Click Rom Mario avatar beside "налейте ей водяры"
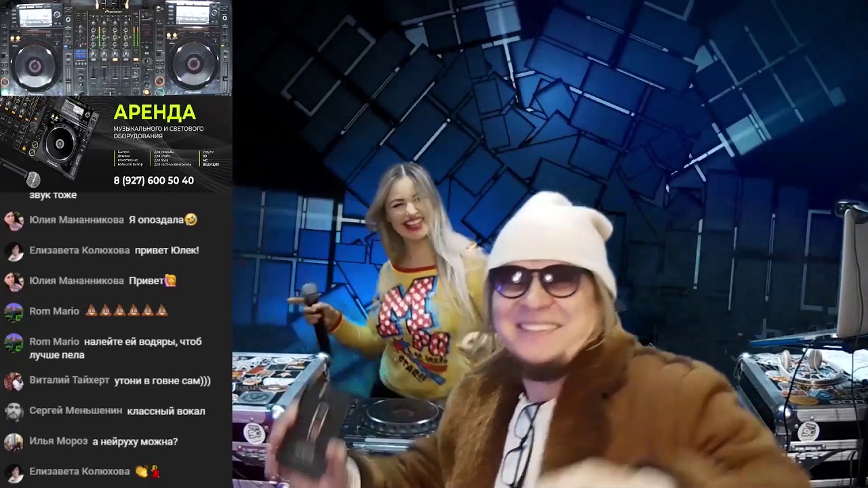 coord(14,342)
